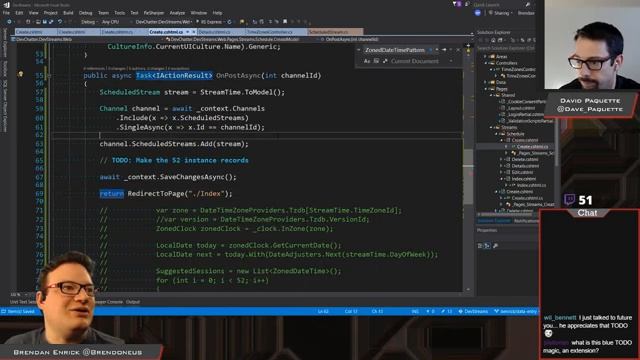The width and height of the screenshot is (640, 360).
Task: Click the Solution Explorer search field
Action: pos(506,48)
